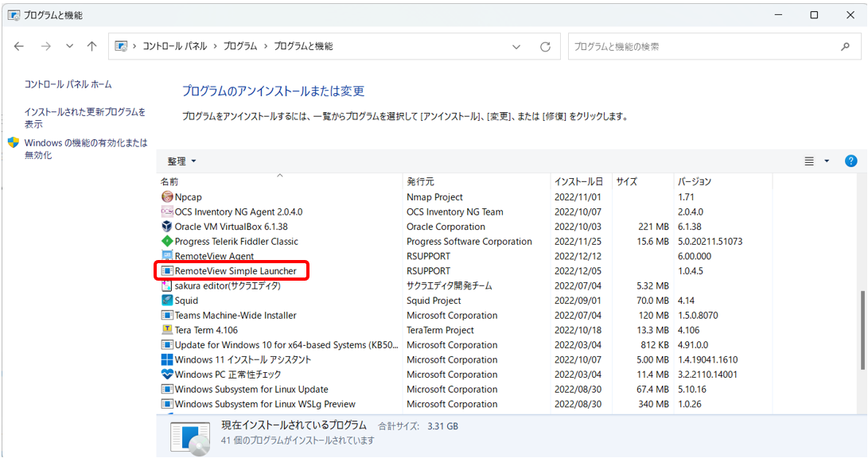Select RemoteView Simple Launcher row name

pyautogui.click(x=235, y=271)
